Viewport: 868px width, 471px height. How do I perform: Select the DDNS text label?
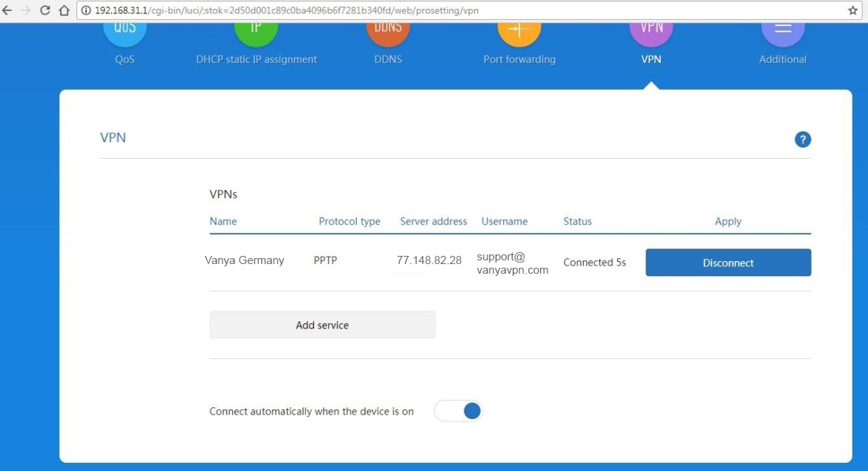pyautogui.click(x=387, y=59)
